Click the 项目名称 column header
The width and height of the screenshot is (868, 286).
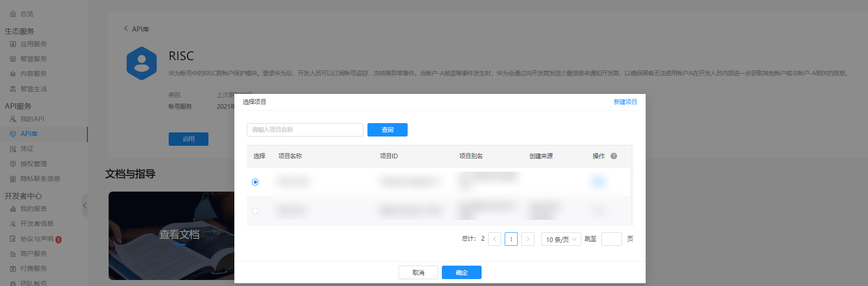coord(290,156)
